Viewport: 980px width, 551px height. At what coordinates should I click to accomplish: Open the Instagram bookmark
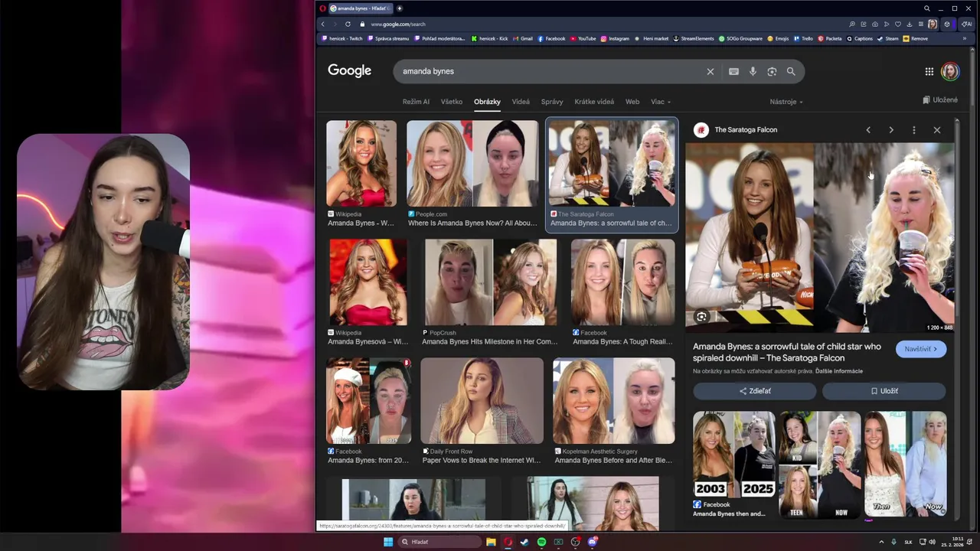coord(615,38)
